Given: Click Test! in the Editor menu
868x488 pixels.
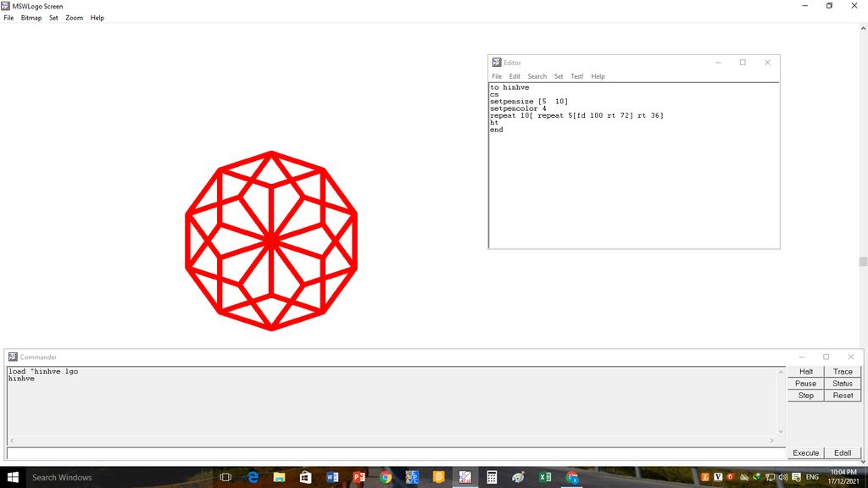Looking at the screenshot, I should click(577, 76).
